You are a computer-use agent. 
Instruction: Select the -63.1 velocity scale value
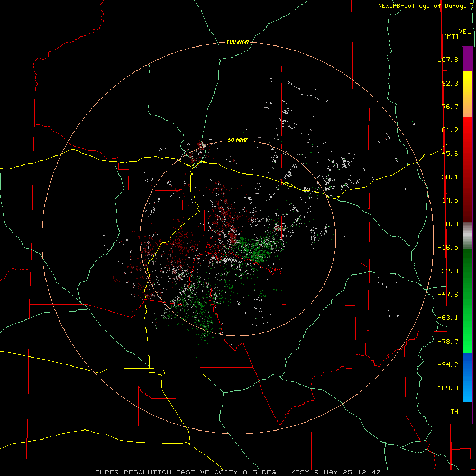pos(448,318)
